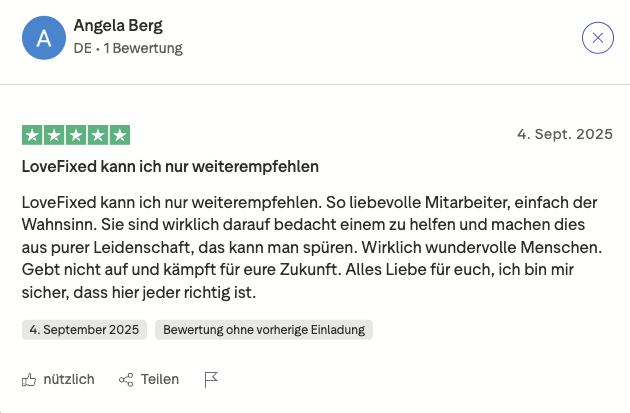Mark review as "nützlich" via its label
The height and width of the screenshot is (413, 630).
69,379
